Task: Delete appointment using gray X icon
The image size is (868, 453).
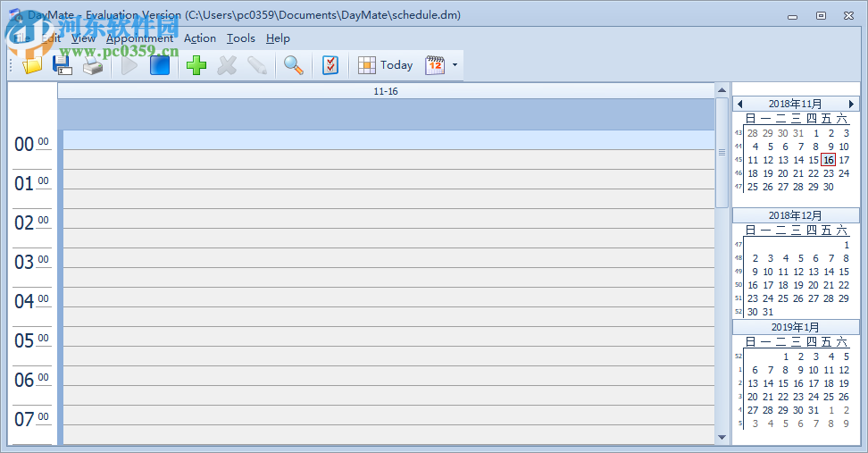Action: pos(227,65)
